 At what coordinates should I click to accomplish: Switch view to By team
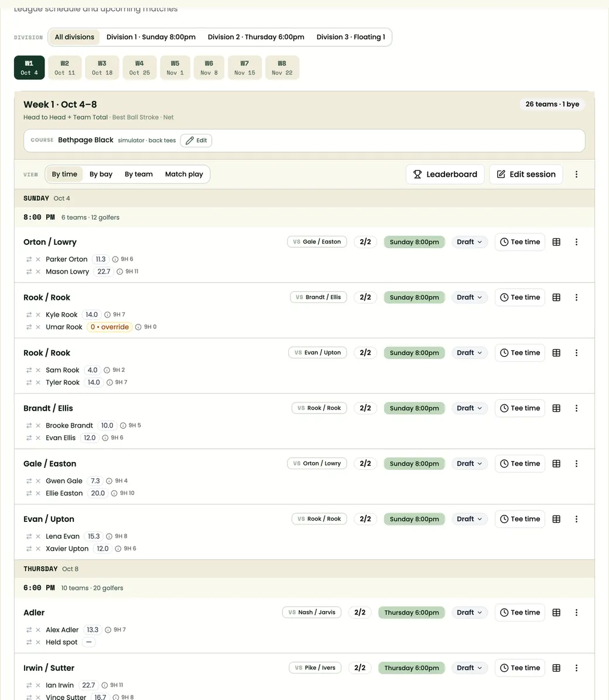[139, 174]
